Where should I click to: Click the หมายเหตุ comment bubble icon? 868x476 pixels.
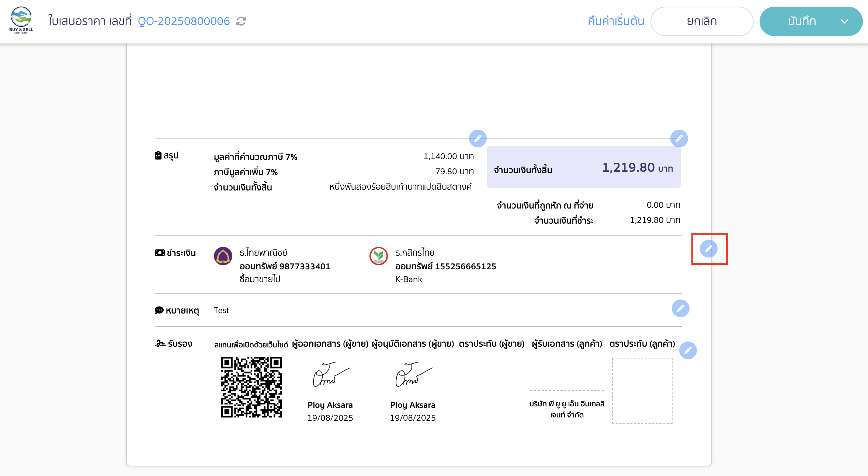pos(159,310)
